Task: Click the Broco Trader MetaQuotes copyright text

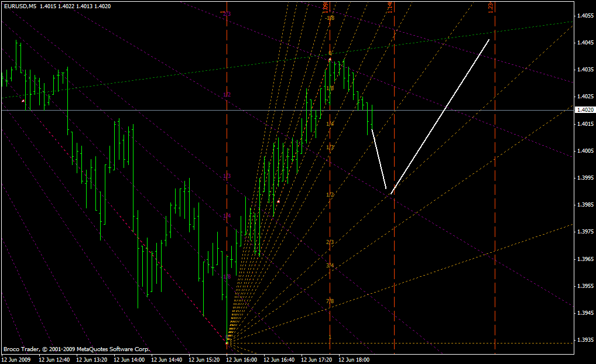Action: (x=77, y=349)
